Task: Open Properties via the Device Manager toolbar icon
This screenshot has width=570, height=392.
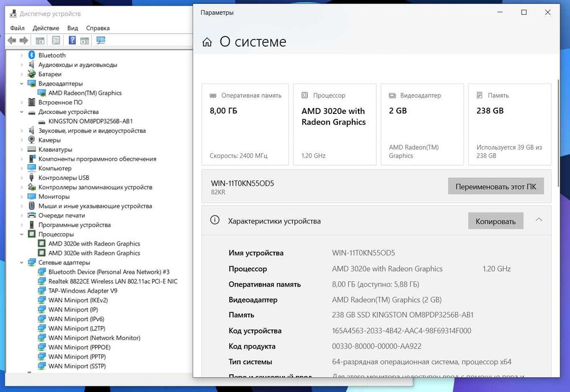Action: 56,40
